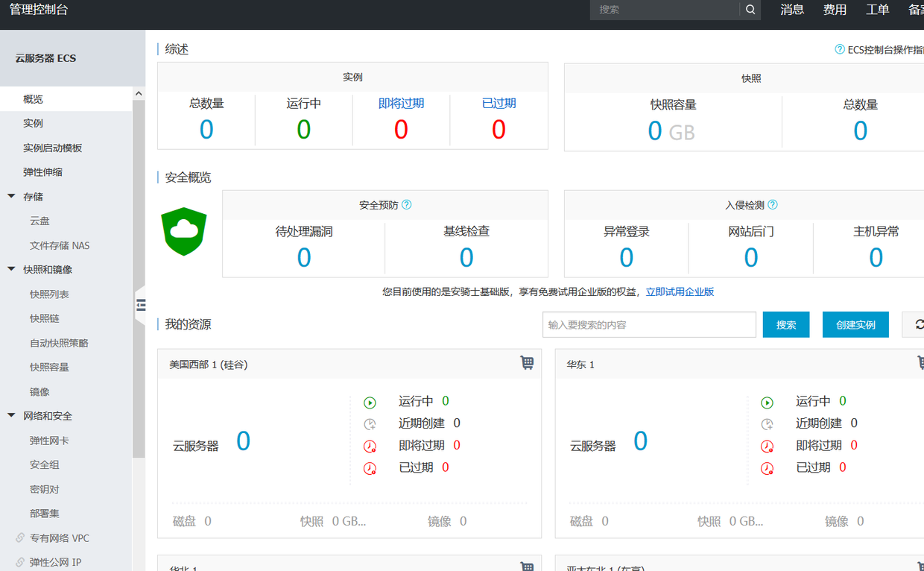The width and height of the screenshot is (924, 571).
Task: Click the help icon beside 安全预防
Action: click(407, 204)
